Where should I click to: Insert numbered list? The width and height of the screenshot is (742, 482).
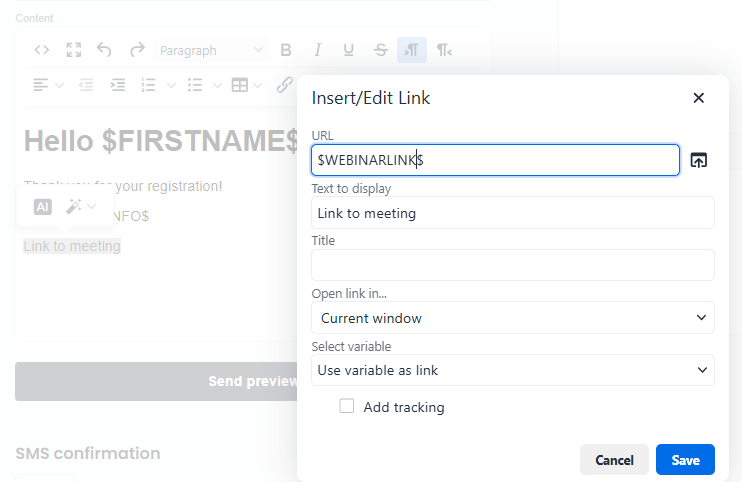(149, 85)
